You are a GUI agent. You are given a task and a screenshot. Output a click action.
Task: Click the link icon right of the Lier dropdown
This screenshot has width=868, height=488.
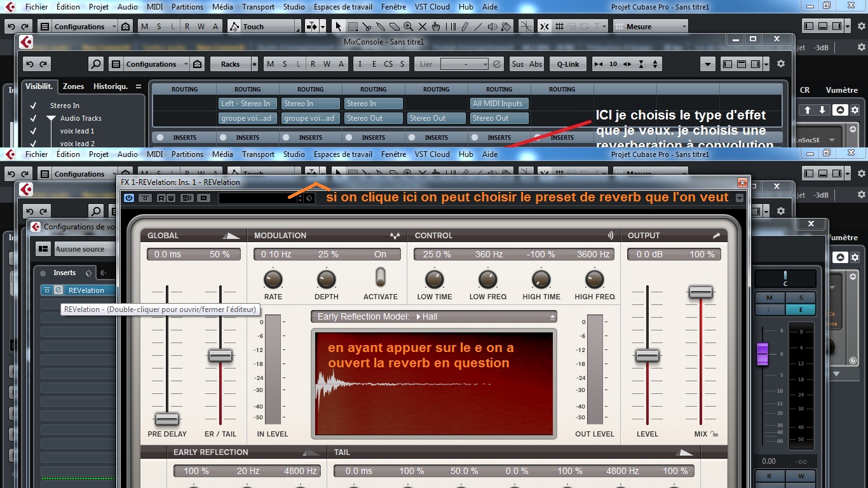(x=497, y=64)
